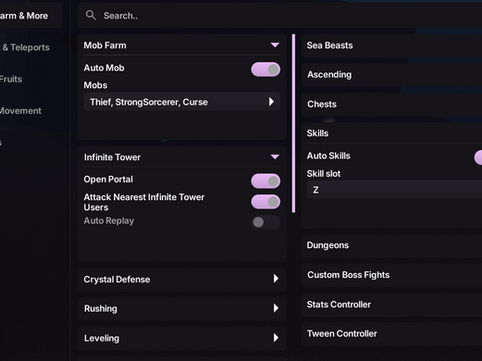Collapse the Infinite Tower section arrow
The height and width of the screenshot is (361, 482).
point(275,157)
